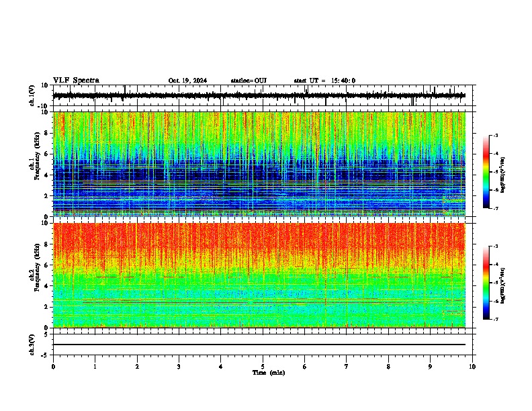Click the "6" kHz tick on ch.1 spectrogram
The width and height of the screenshot is (532, 411).
(47, 154)
